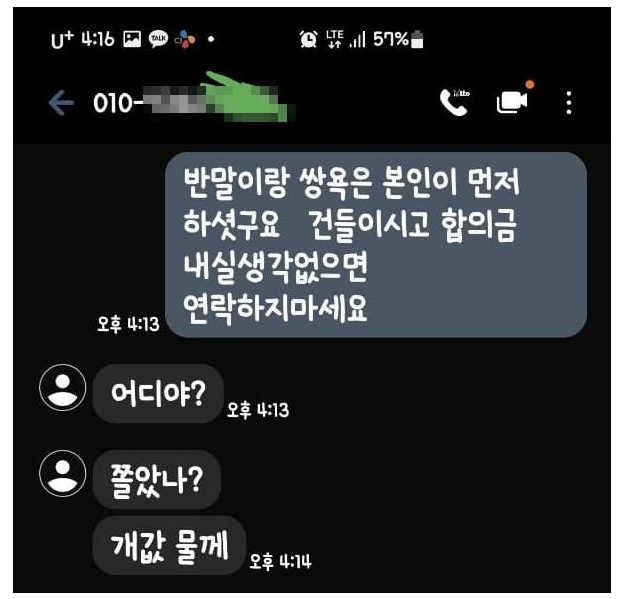
Task: Tap the 오후 4:13 timestamp beside sent message
Action: [x=128, y=324]
